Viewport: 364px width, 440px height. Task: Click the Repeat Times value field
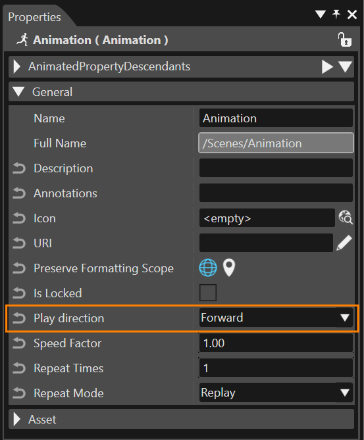276,368
